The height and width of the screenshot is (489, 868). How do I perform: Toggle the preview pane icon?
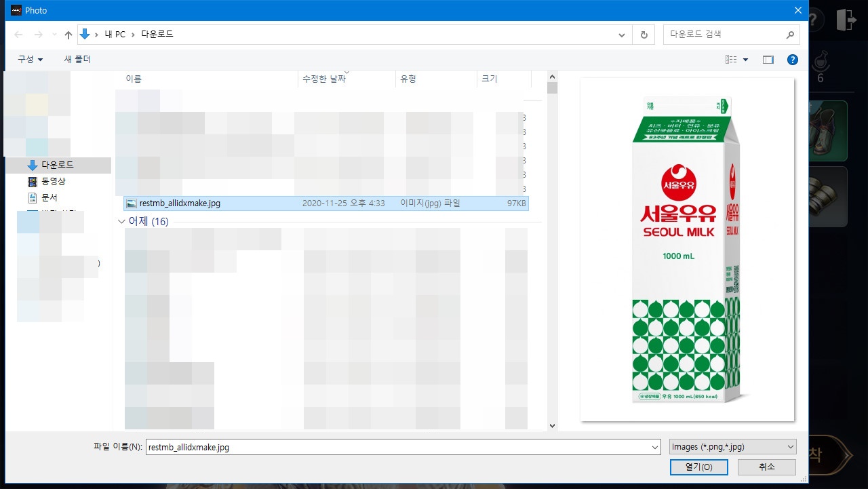768,60
